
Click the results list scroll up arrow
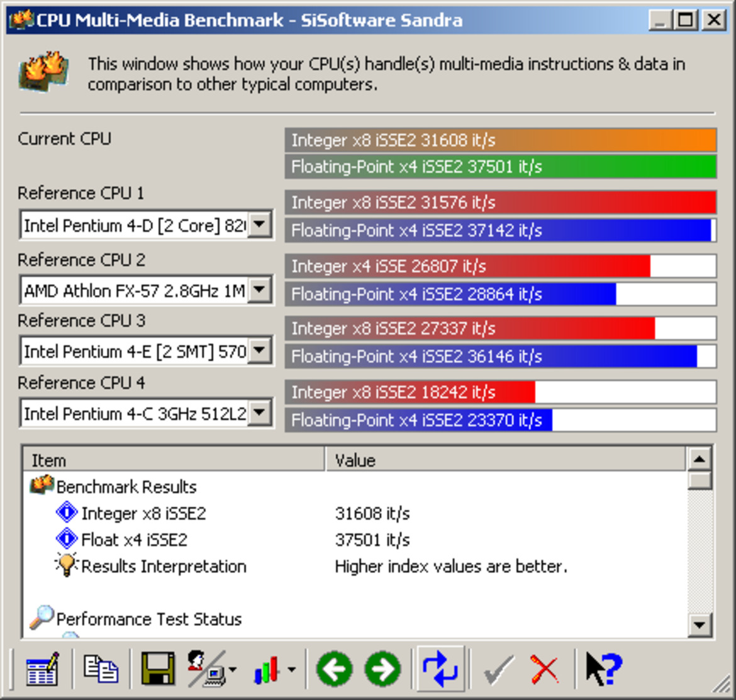click(x=700, y=459)
